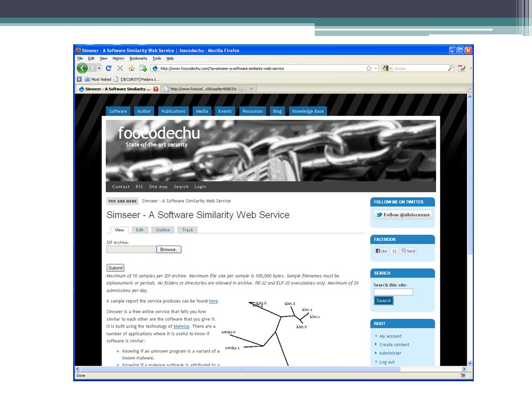Bookmark this page with the star icon
532x399 pixels.
pos(369,68)
